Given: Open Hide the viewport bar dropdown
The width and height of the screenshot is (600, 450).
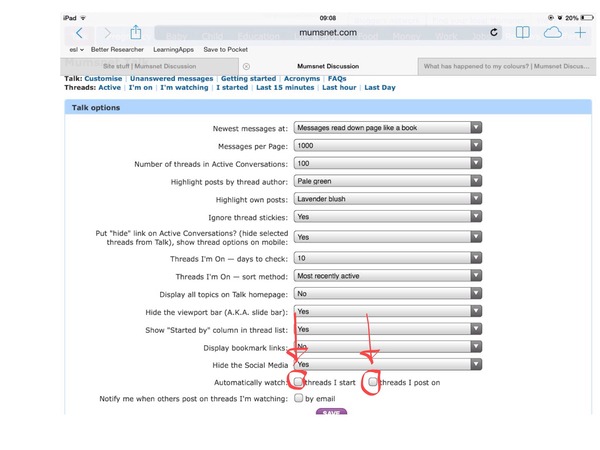Looking at the screenshot, I should coord(388,311).
